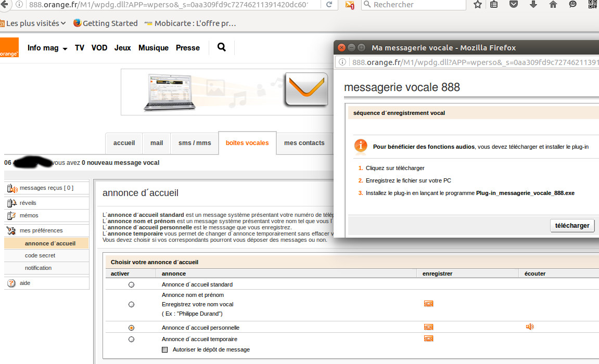The image size is (599, 364).
Task: Click the Pocket icon in toolbar
Action: click(514, 5)
